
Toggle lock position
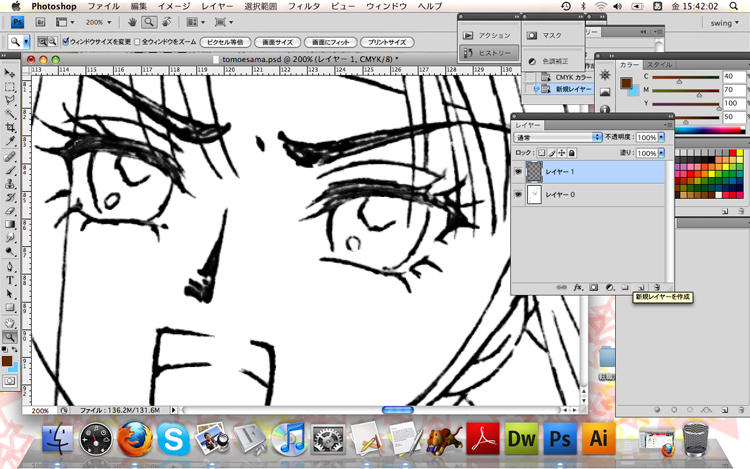click(562, 153)
